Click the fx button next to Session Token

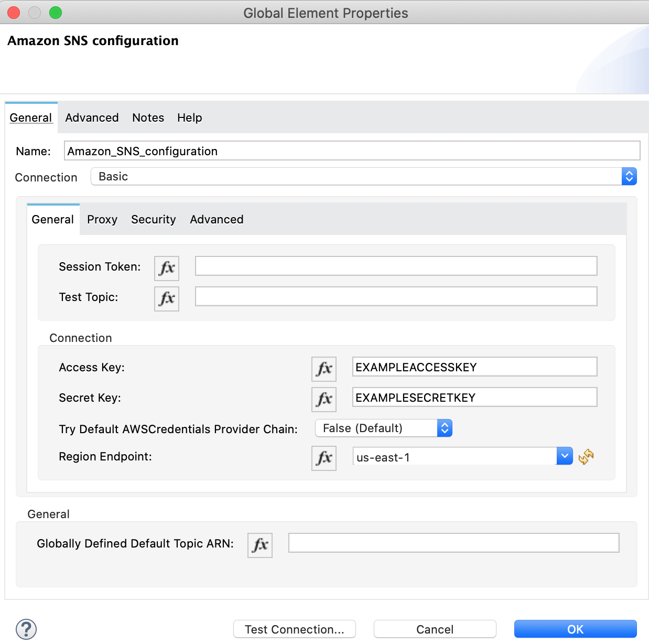click(x=167, y=268)
